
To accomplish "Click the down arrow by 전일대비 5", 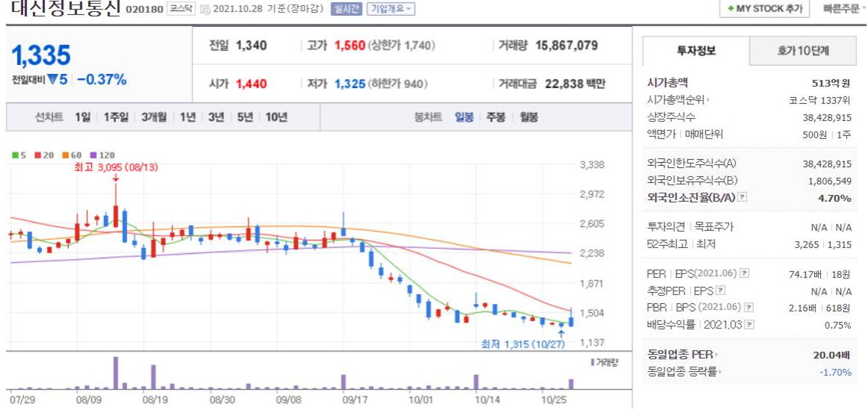I will (52, 80).
